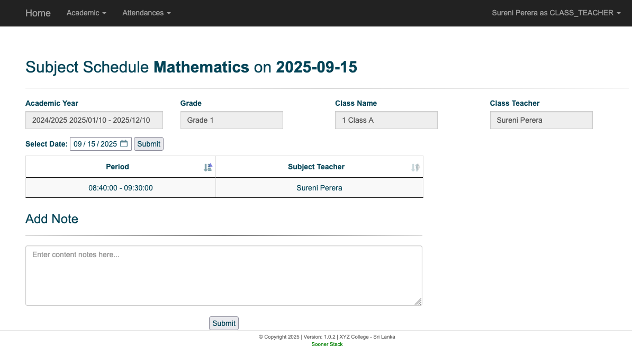Select the Grade 1 field

231,120
